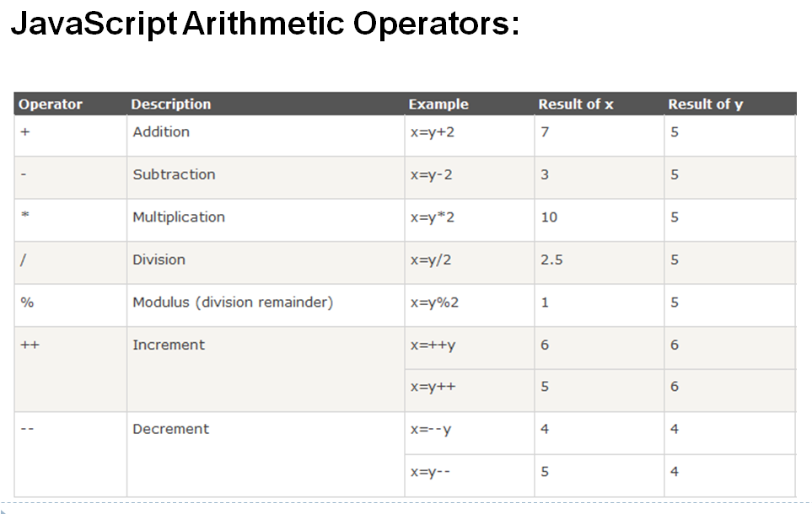Select the Addition description cell

(161, 132)
